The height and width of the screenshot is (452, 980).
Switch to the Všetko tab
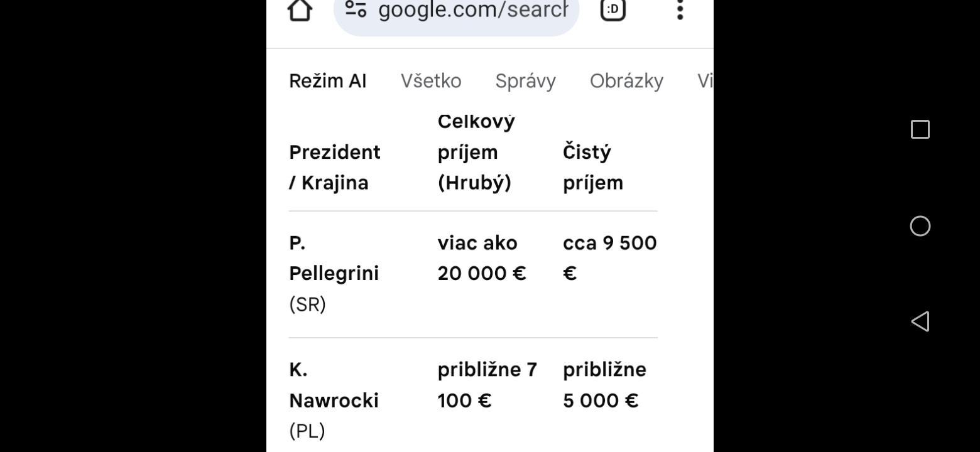[431, 81]
